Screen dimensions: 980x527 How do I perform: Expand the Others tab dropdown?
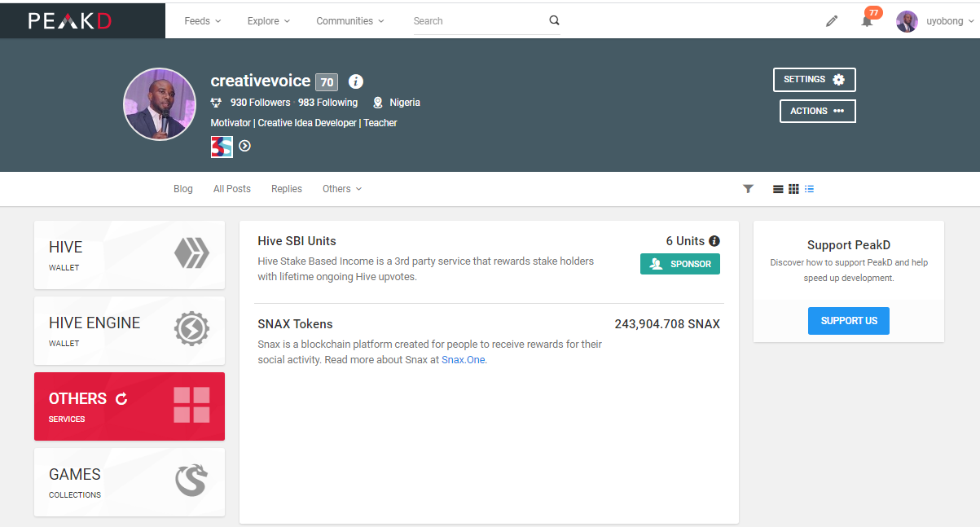[342, 189]
